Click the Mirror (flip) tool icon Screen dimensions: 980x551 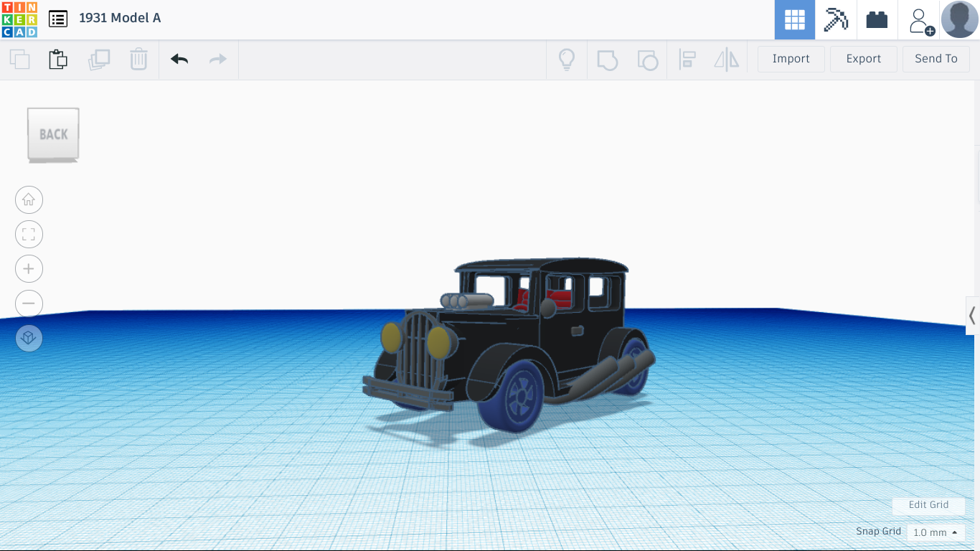pos(726,60)
